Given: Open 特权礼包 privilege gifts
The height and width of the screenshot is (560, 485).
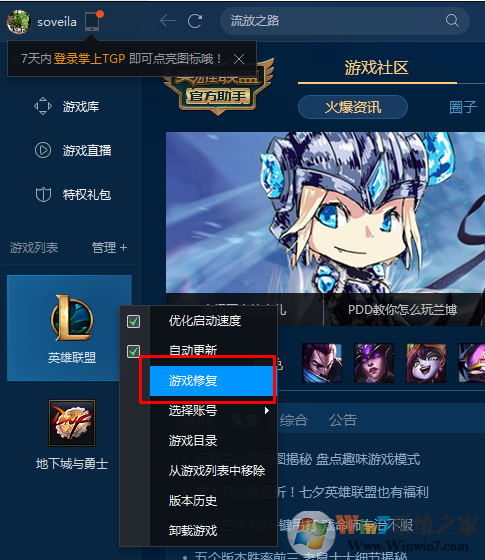Looking at the screenshot, I should tap(73, 195).
